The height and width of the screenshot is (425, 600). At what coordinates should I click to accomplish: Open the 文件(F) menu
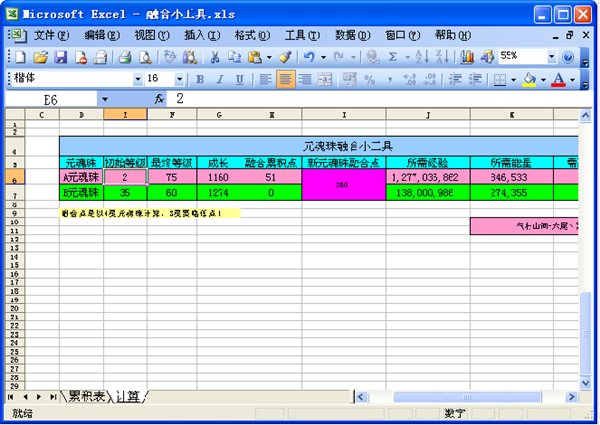[x=52, y=36]
